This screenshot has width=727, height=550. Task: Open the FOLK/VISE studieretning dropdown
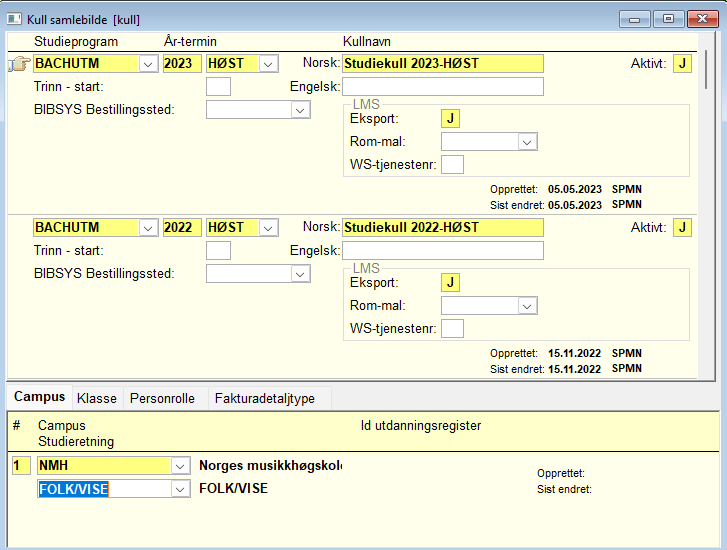pyautogui.click(x=180, y=489)
